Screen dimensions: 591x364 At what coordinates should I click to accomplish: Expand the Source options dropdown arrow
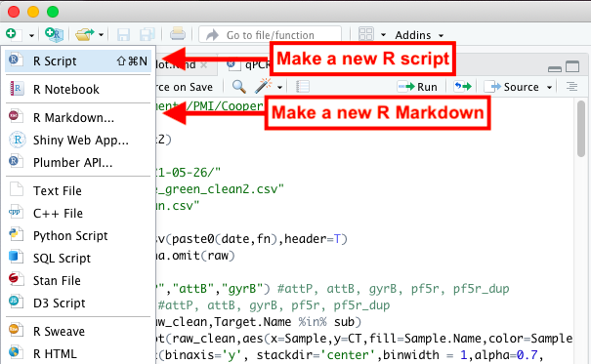coord(550,87)
